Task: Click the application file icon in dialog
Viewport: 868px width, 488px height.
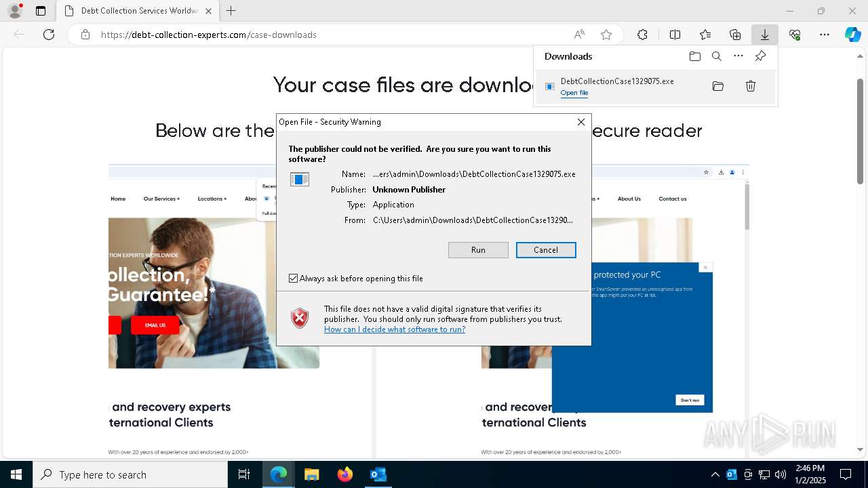Action: pyautogui.click(x=300, y=179)
